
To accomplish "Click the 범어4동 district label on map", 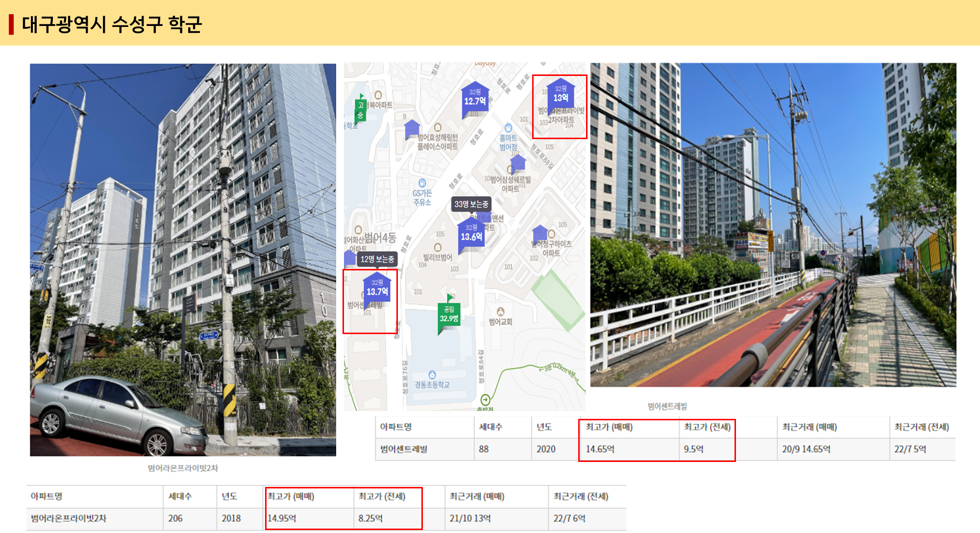I will (380, 238).
